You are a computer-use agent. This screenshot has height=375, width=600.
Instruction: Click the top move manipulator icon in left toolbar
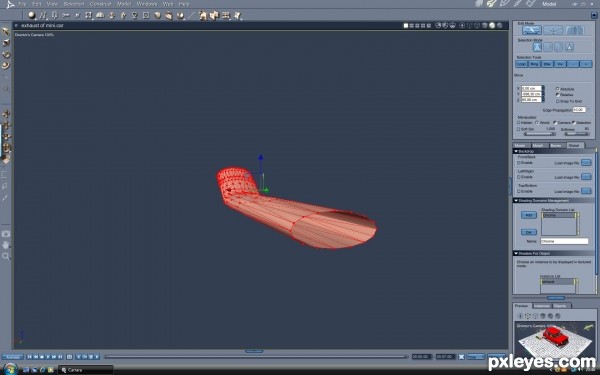point(6,114)
